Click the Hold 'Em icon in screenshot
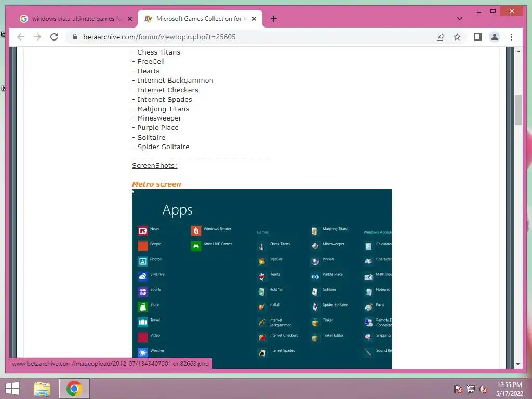 pos(262,292)
